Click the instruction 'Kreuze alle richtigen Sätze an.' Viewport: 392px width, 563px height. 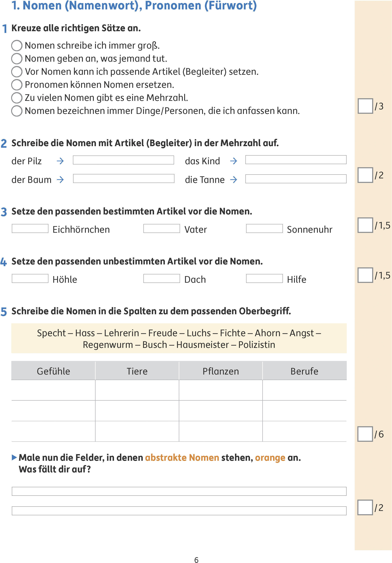coord(76,28)
